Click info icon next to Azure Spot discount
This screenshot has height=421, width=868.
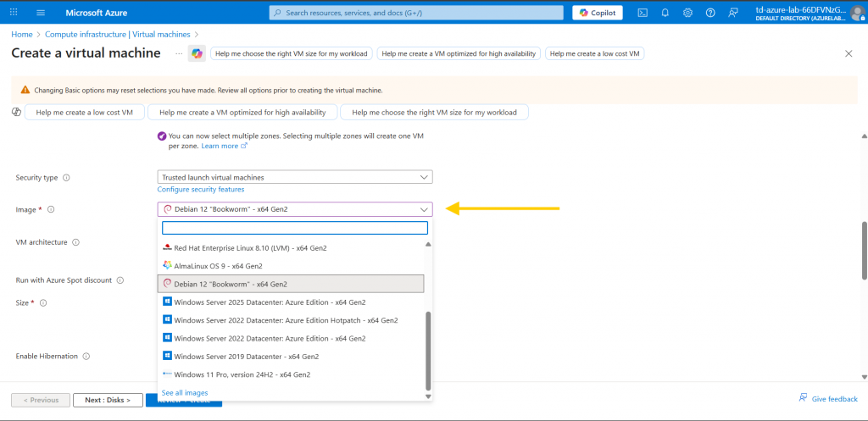point(120,280)
